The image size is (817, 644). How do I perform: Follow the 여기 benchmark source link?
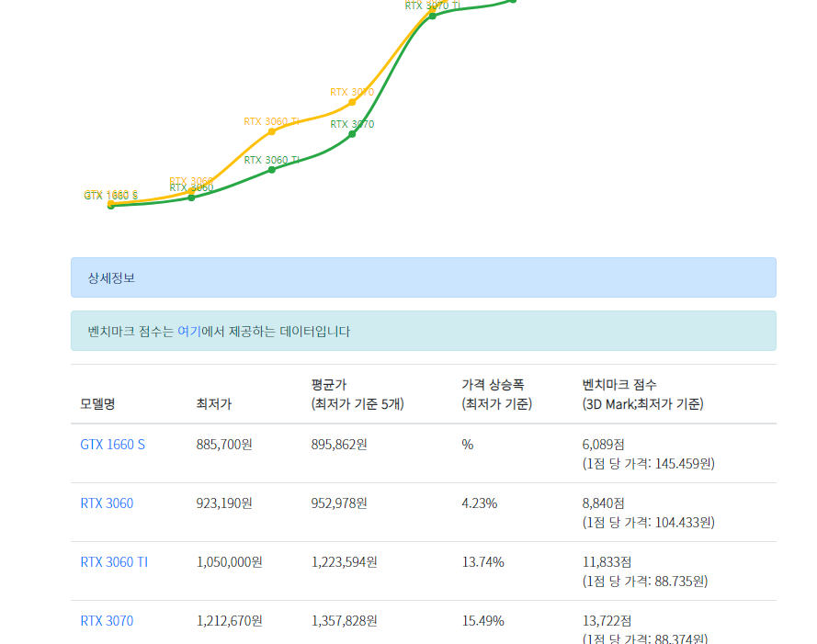pos(189,332)
